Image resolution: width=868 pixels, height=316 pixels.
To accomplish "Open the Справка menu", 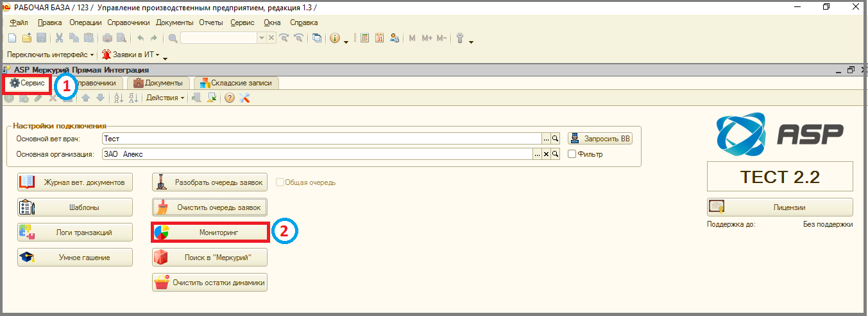I will (x=303, y=22).
